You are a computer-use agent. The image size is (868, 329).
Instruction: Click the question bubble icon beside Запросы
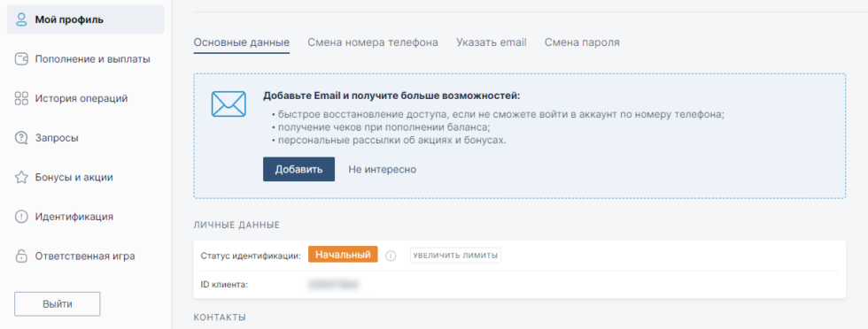(21, 138)
